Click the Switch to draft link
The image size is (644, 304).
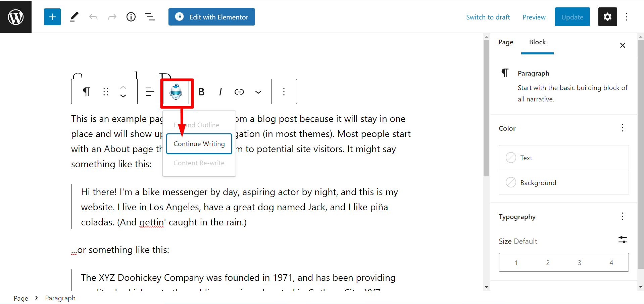[x=488, y=17]
